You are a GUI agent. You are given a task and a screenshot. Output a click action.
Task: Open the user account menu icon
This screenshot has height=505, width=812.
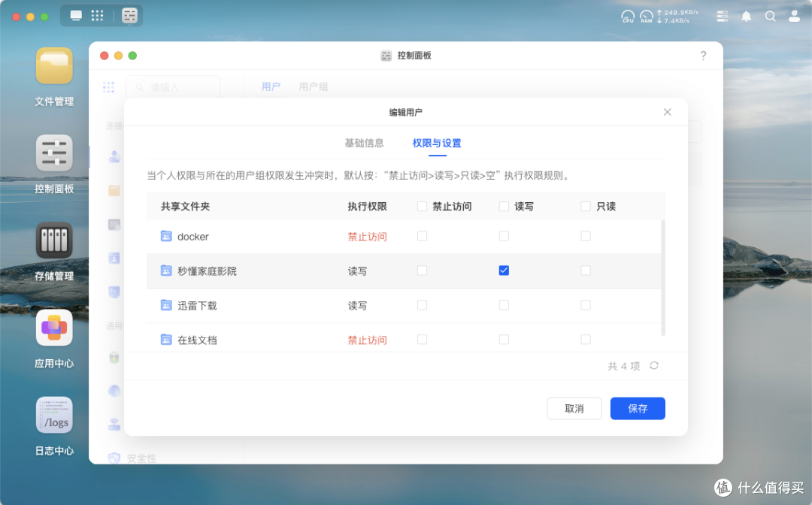click(794, 17)
